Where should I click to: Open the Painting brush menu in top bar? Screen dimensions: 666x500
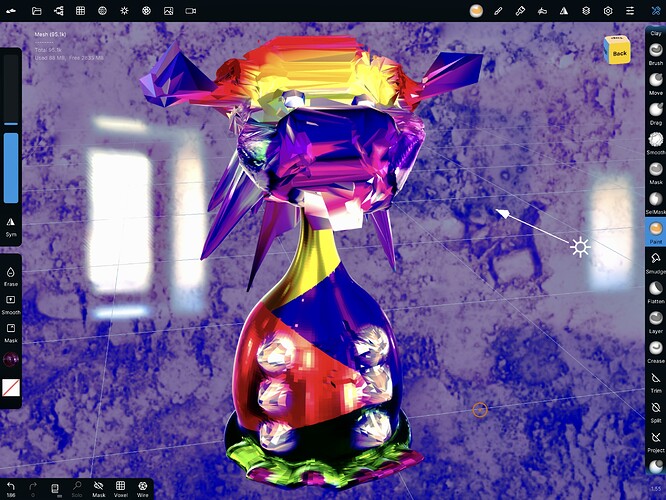(520, 11)
